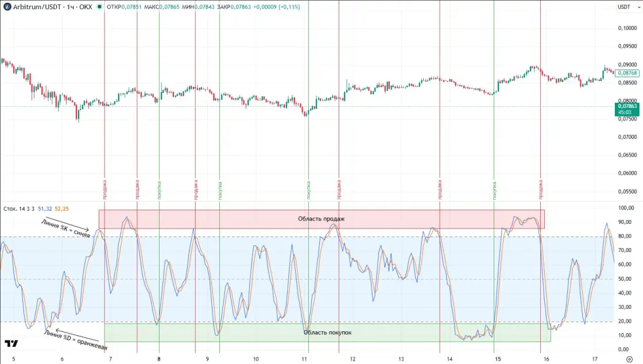Click the МИН 0,07843 low value
This screenshot has width=643, height=364.
[x=197, y=7]
